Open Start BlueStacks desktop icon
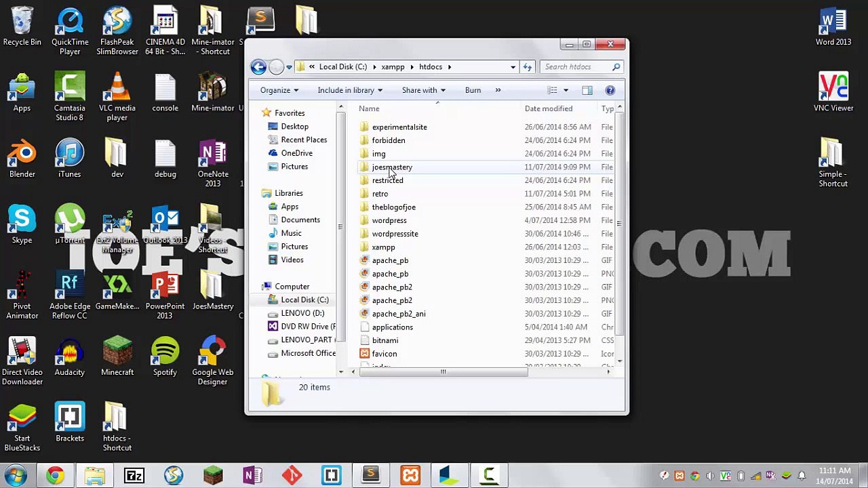The image size is (868, 488). 22,427
